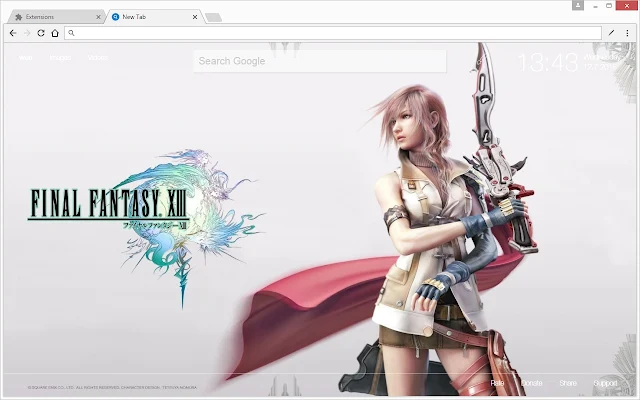Click the forward navigation arrow
The width and height of the screenshot is (640, 400).
coord(27,33)
